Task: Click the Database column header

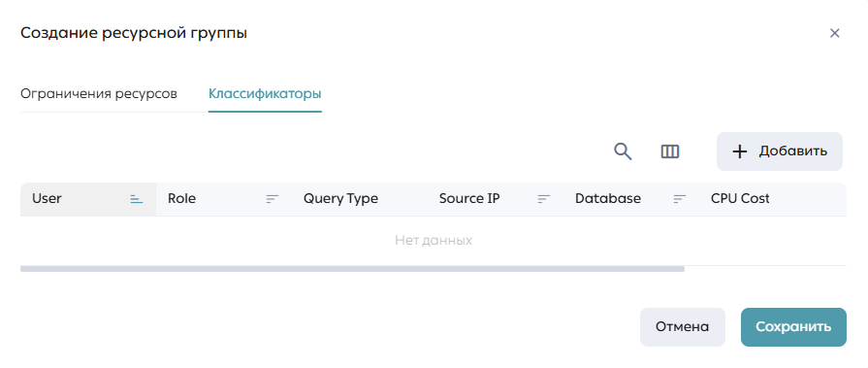Action: tap(631, 199)
